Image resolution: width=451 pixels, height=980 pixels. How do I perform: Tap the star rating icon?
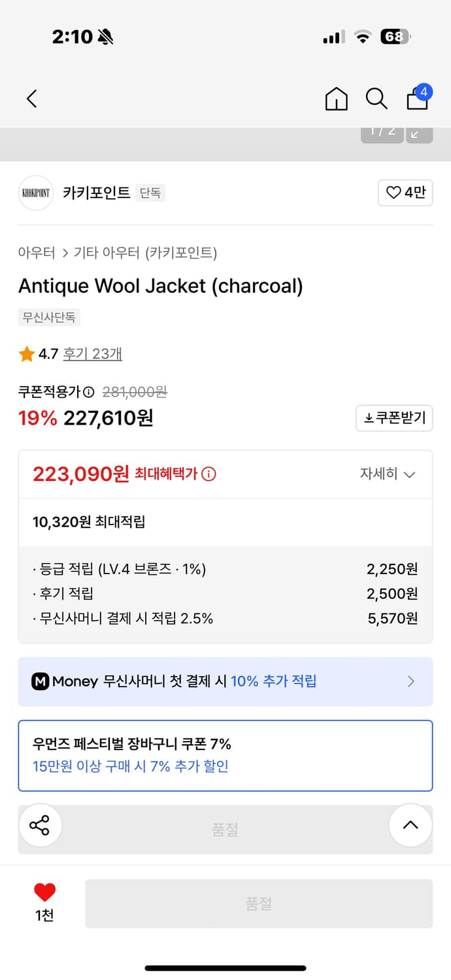click(27, 353)
